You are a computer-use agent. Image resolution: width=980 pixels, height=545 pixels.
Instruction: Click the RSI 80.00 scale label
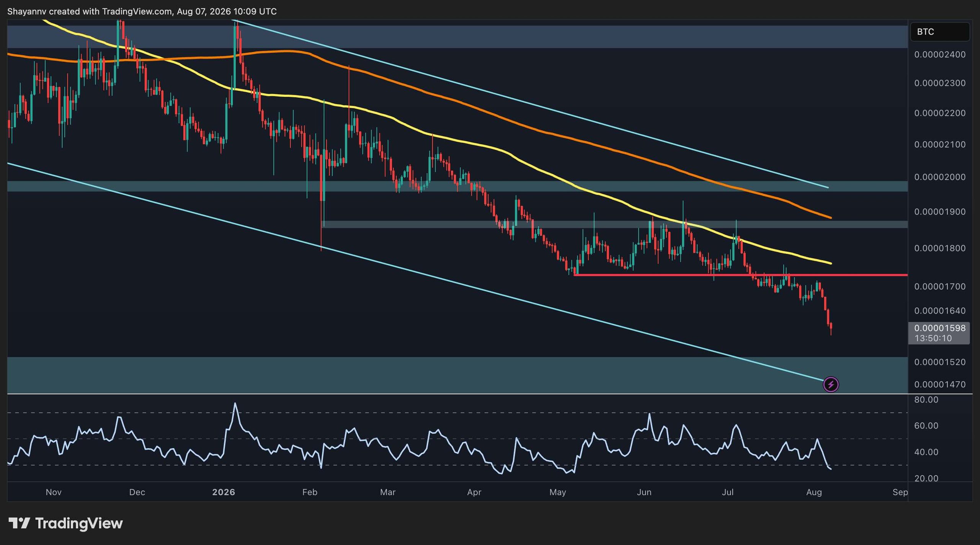click(x=926, y=400)
